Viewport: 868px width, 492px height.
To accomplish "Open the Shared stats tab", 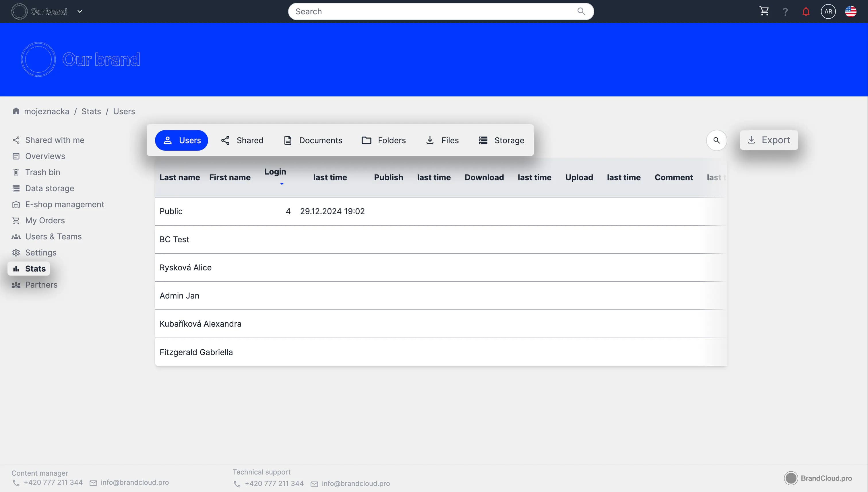I will click(242, 140).
